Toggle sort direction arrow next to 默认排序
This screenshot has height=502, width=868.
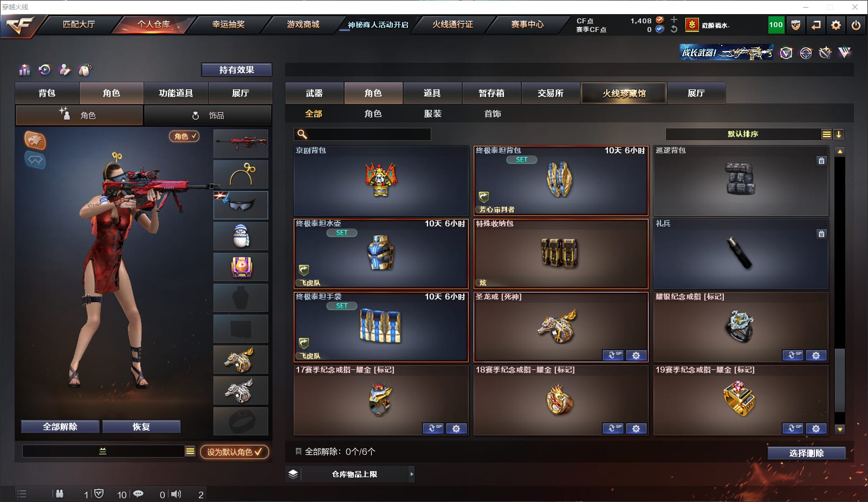pos(838,134)
